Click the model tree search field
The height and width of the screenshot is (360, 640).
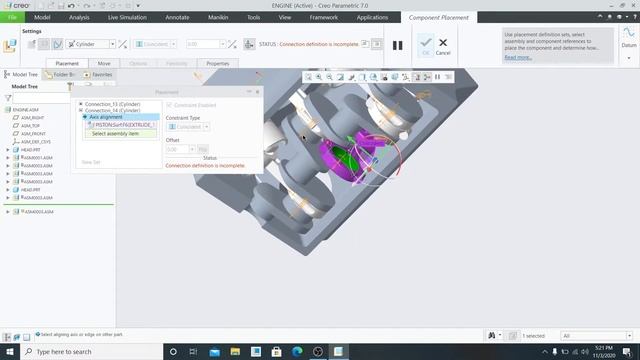click(42, 98)
